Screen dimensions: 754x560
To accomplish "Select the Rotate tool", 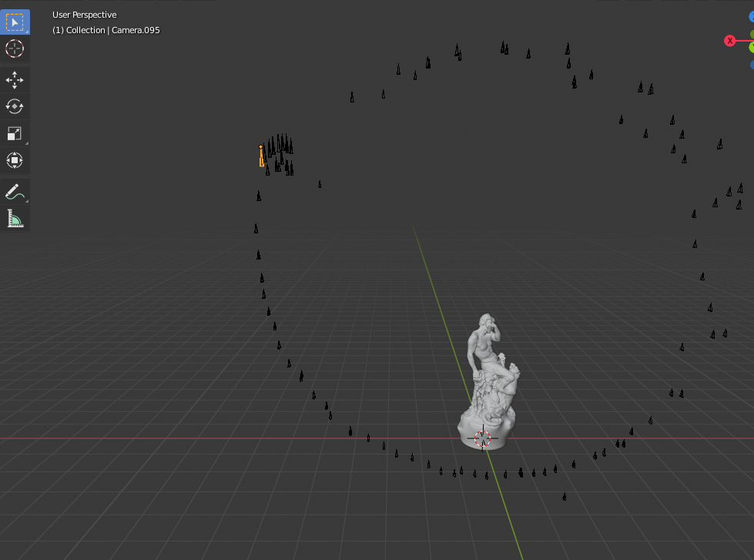I will tap(15, 106).
